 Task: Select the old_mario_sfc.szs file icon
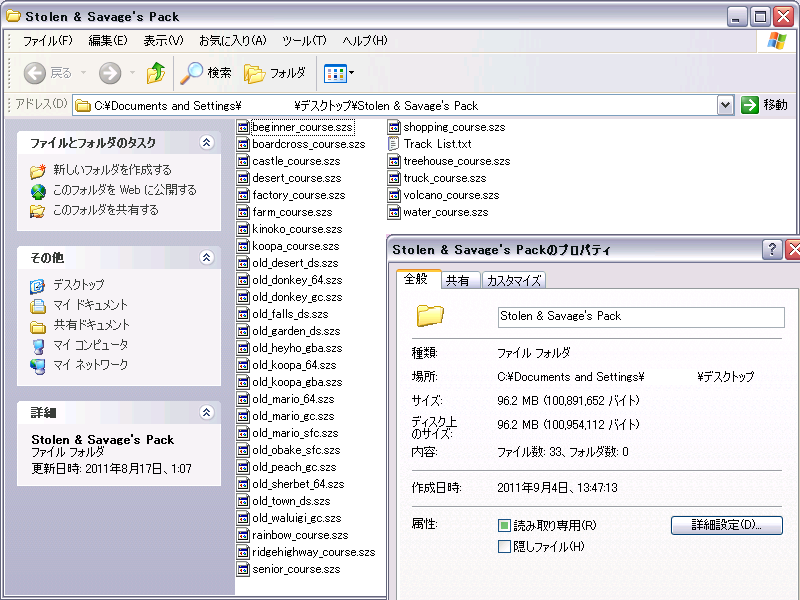(243, 433)
